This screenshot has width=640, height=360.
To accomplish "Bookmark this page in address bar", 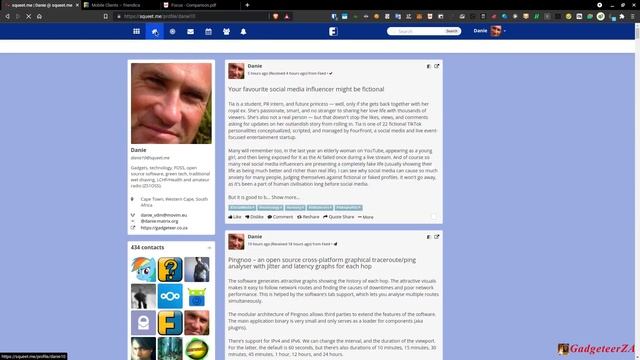I will pyautogui.click(x=106, y=16).
